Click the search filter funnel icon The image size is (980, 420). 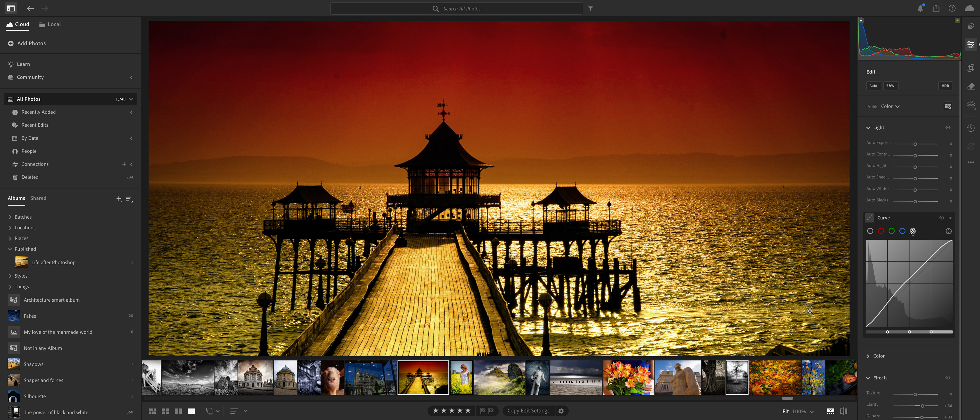tap(590, 9)
